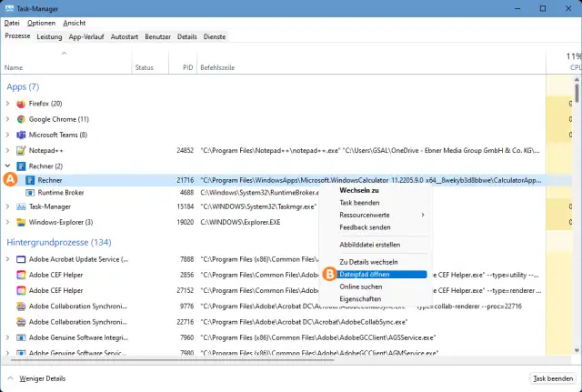
Task: Click the Adobe Acrobat Update Service icon
Action: [x=21, y=259]
